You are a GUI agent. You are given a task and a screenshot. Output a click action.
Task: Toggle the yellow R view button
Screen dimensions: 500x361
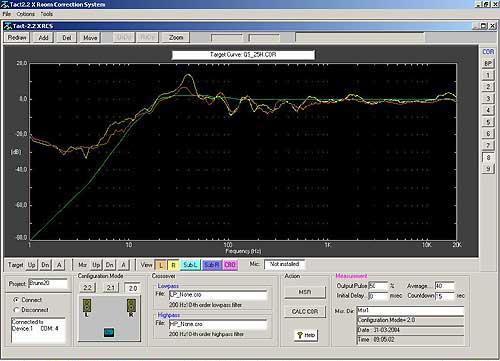click(x=173, y=265)
